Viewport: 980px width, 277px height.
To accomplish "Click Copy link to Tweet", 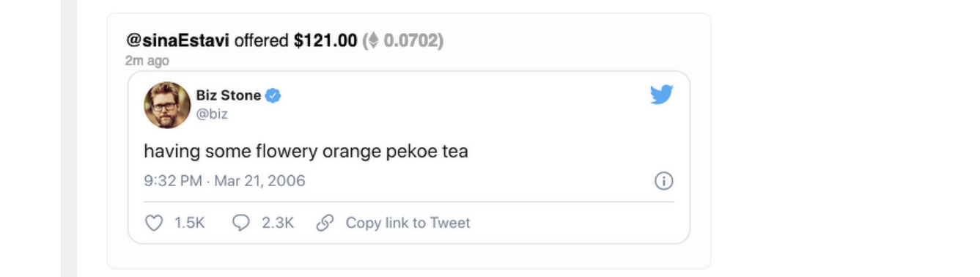I will [x=408, y=223].
